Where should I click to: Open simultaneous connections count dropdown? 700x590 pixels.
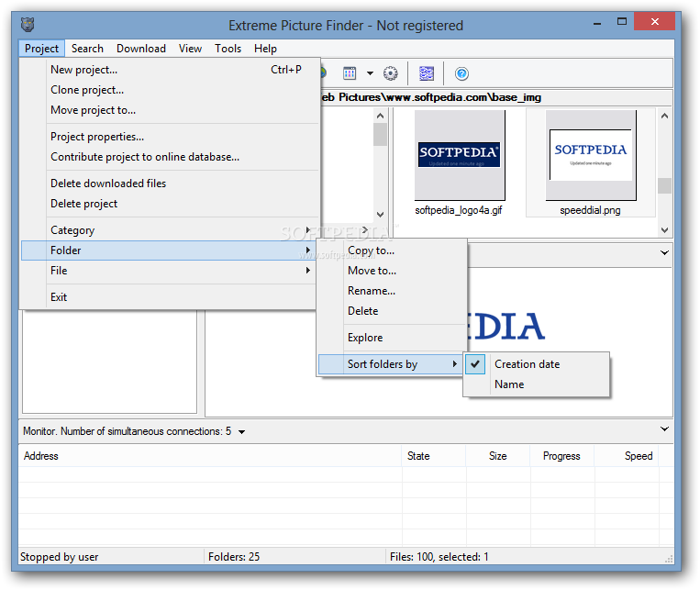pyautogui.click(x=241, y=432)
